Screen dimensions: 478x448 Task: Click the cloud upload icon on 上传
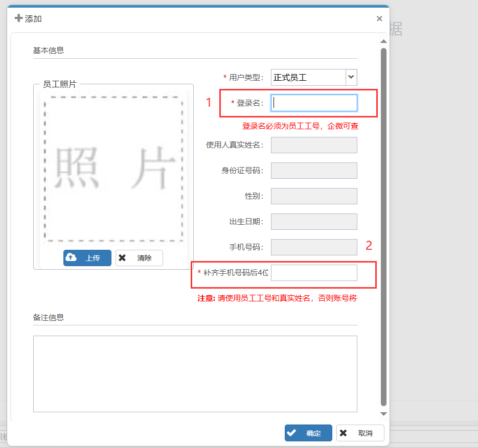pos(72,258)
